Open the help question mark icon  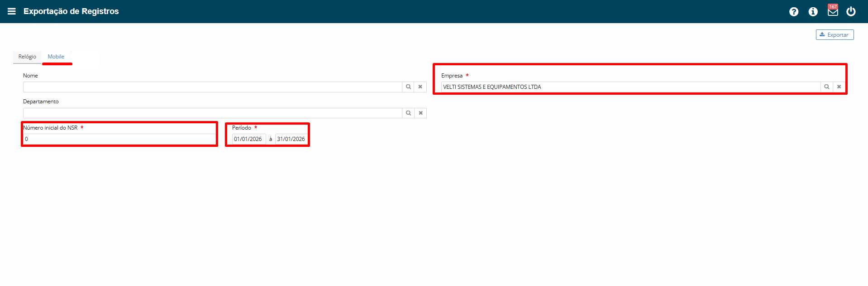[x=794, y=12]
